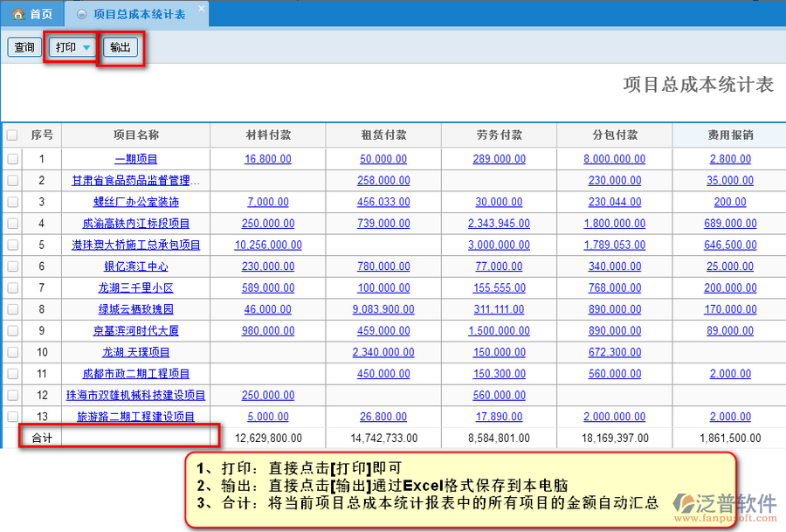Screen dimensions: 786x532
Task: Sort by 材料付款 column header
Action: (x=268, y=135)
